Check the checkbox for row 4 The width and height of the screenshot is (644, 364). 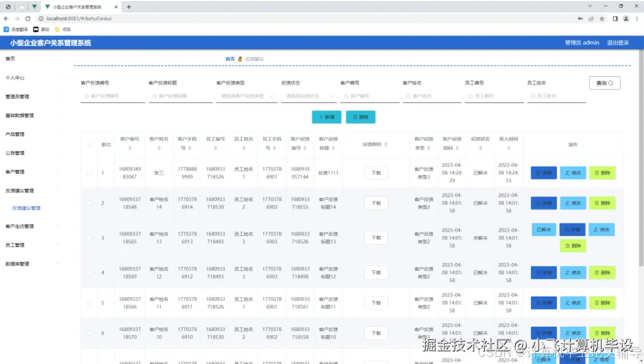pyautogui.click(x=89, y=273)
